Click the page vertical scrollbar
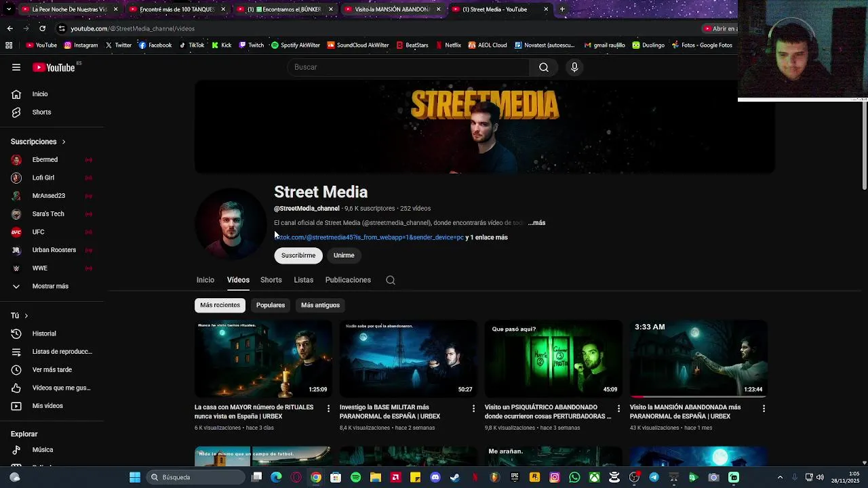The image size is (868, 488). pyautogui.click(x=864, y=145)
